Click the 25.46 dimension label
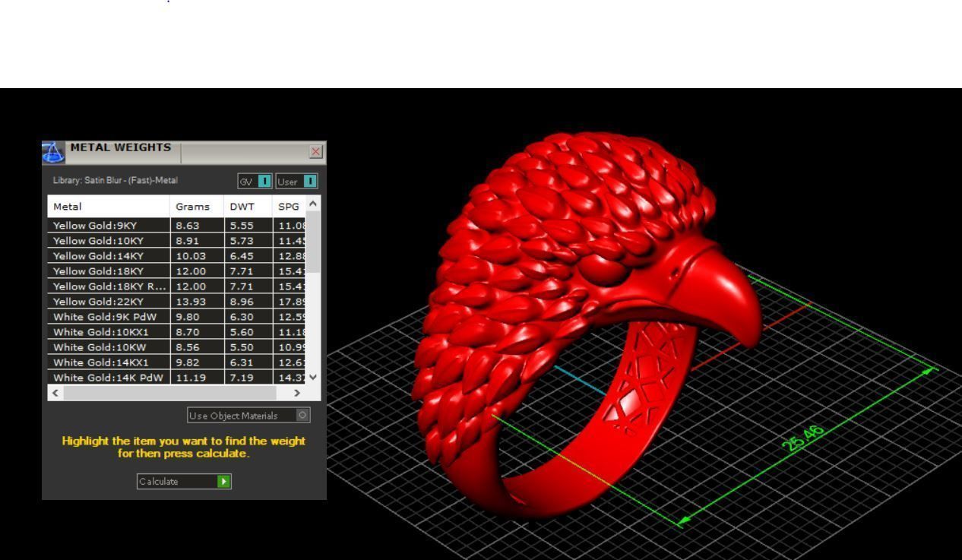Image resolution: width=962 pixels, height=560 pixels. coord(805,438)
